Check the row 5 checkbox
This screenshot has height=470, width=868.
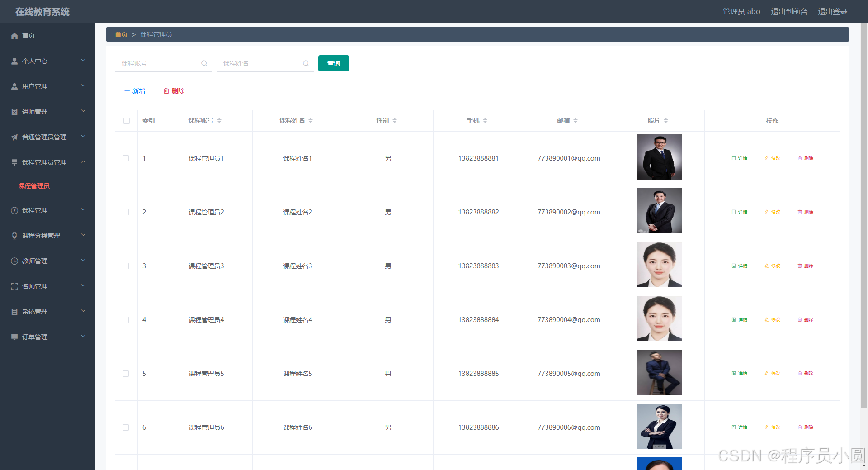pos(126,374)
